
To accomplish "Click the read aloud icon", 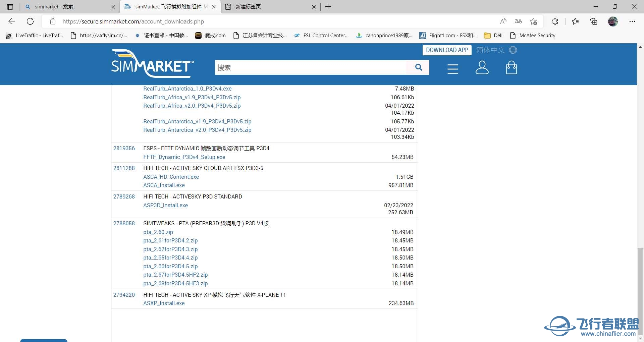I will (503, 21).
